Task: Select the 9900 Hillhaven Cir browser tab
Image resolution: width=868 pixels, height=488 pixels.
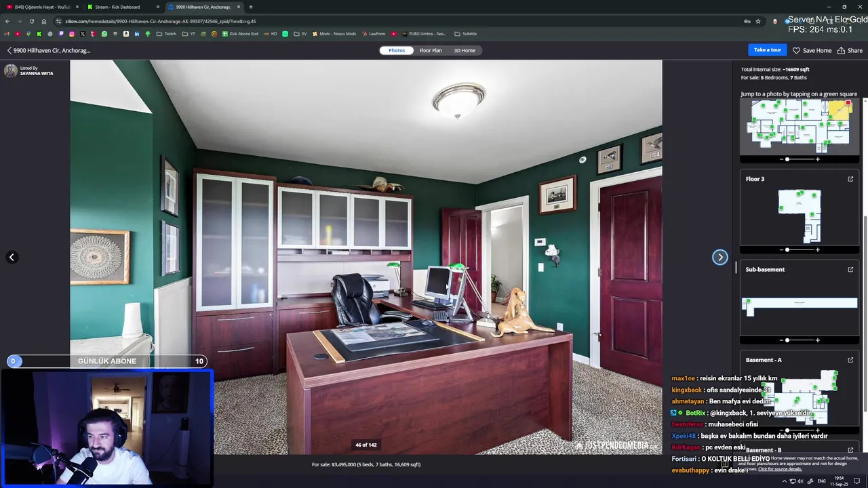Action: [203, 7]
